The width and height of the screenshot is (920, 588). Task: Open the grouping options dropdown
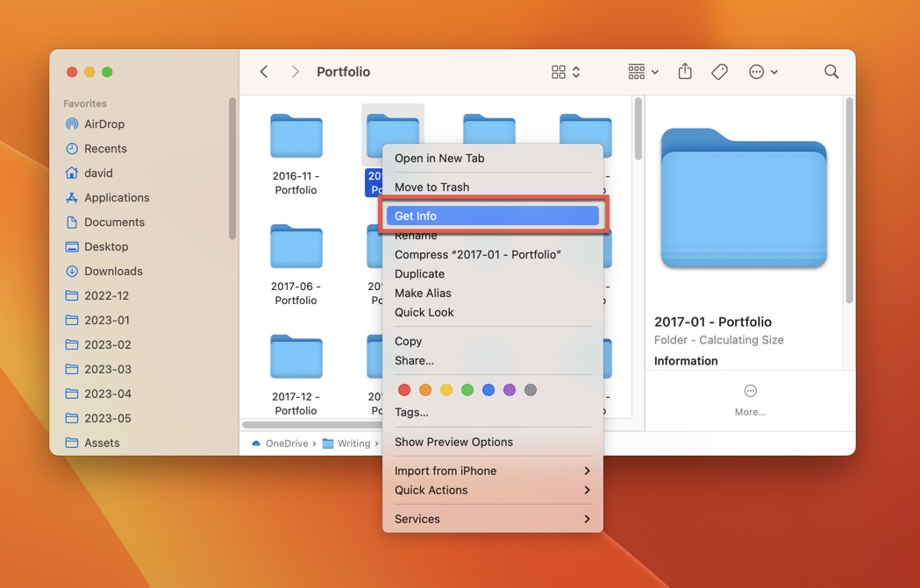click(x=642, y=71)
